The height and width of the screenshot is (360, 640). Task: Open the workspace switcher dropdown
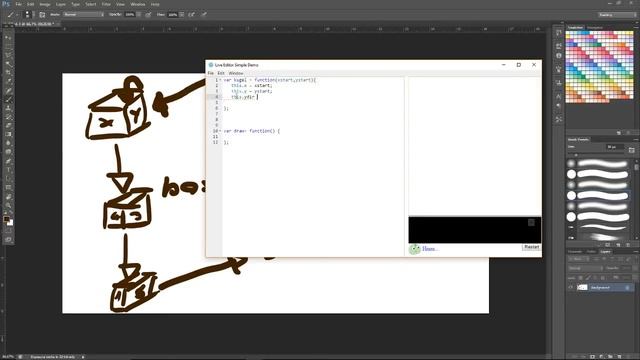tap(617, 15)
